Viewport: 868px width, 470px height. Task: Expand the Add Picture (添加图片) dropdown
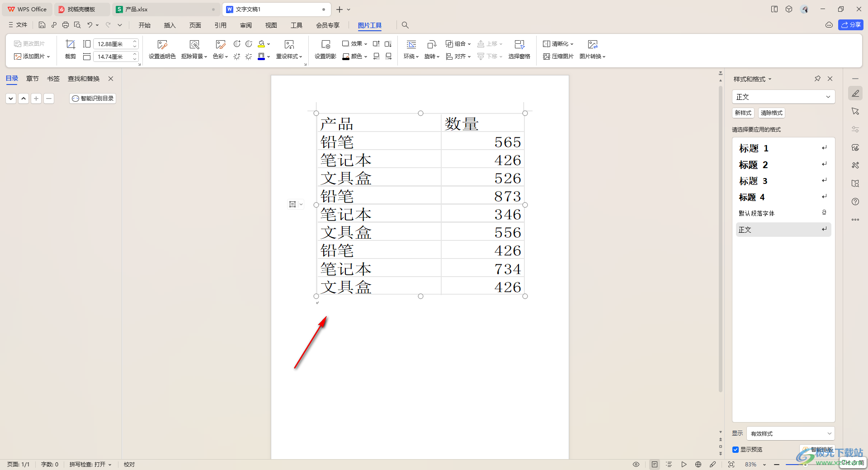click(32, 56)
